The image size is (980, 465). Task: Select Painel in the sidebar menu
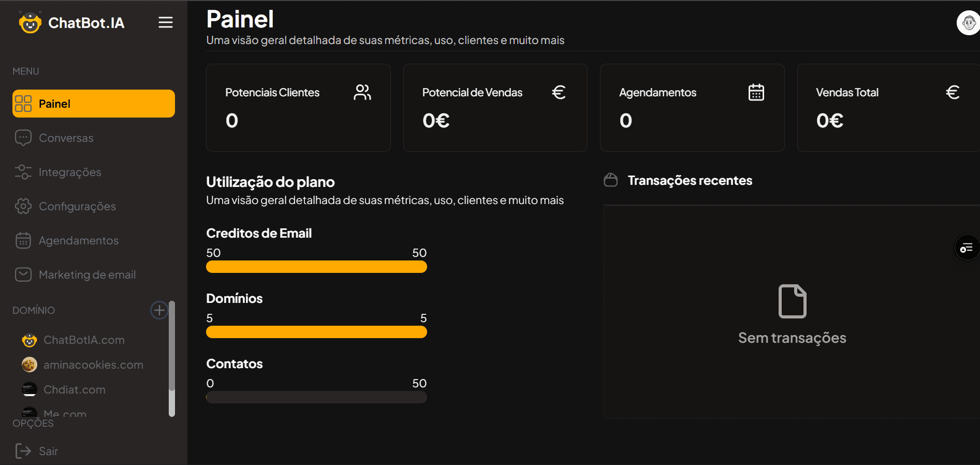(94, 104)
